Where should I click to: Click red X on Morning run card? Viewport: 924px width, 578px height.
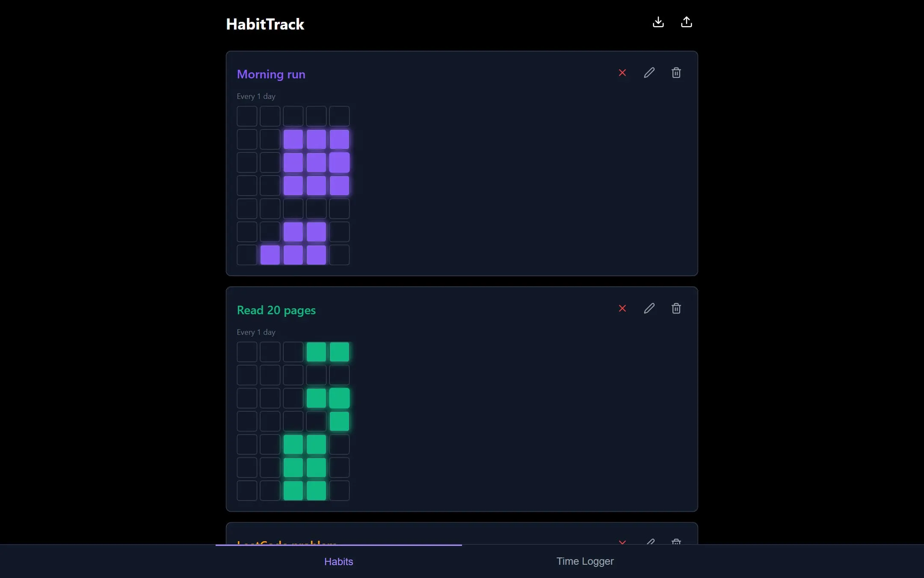click(x=622, y=73)
